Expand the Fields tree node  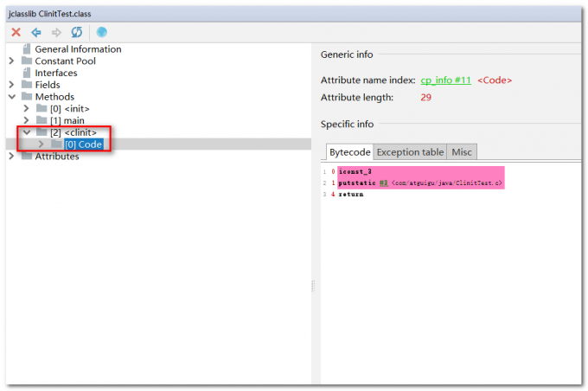click(x=11, y=85)
